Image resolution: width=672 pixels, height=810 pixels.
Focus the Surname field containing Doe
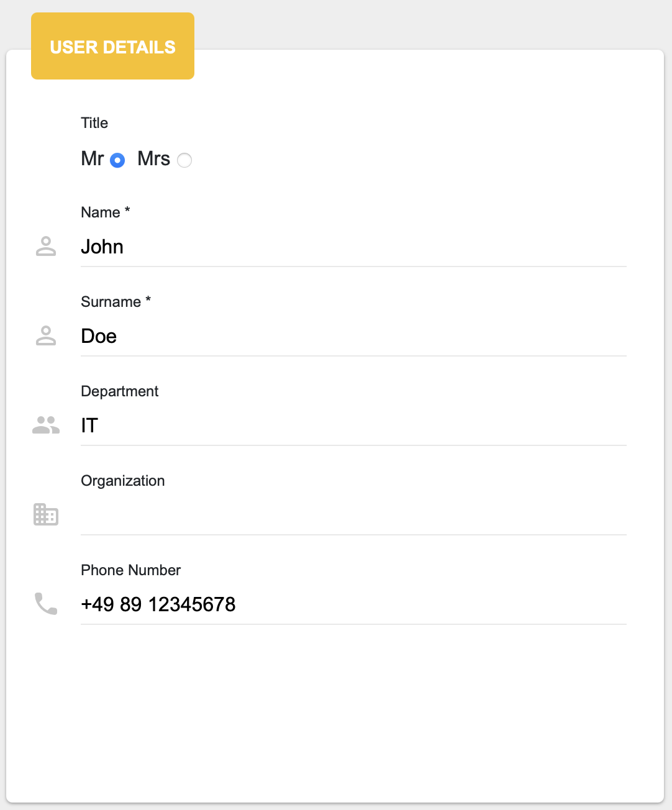point(353,337)
